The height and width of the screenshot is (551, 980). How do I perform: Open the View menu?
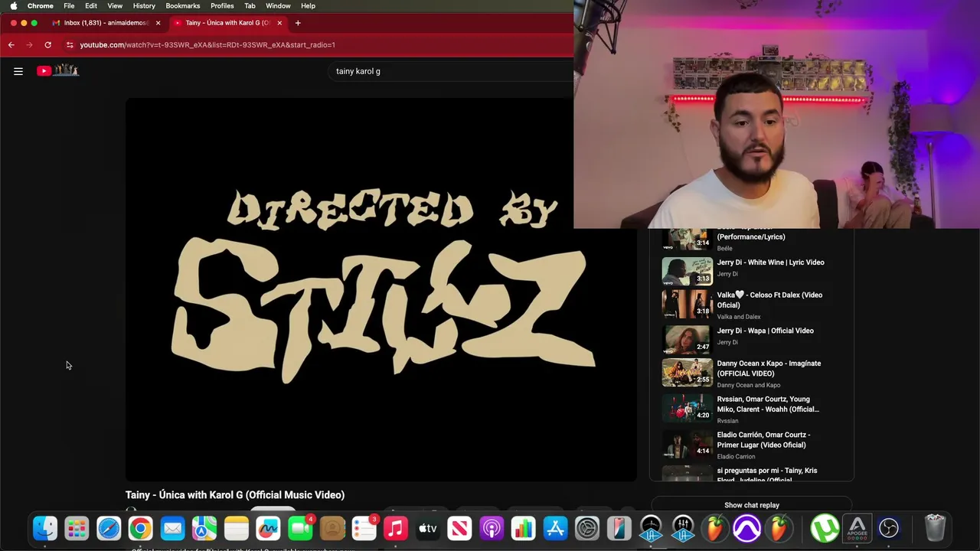coord(115,5)
